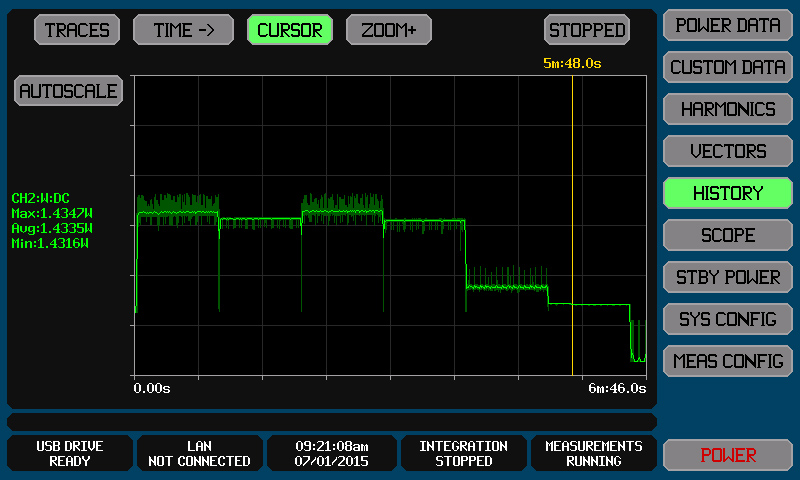
Task: Click the Min:1.4316W reading
Action: point(50,243)
